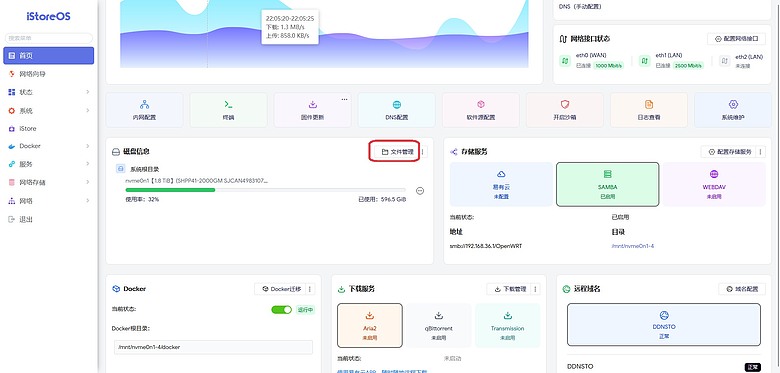This screenshot has height=373, width=780.
Task: Open the 内网配置 quick action
Action: tap(144, 110)
